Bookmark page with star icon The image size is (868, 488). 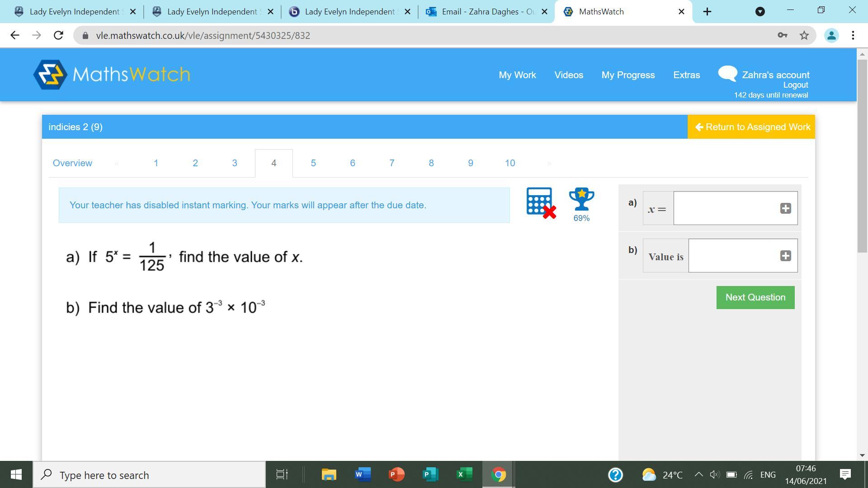[804, 35]
